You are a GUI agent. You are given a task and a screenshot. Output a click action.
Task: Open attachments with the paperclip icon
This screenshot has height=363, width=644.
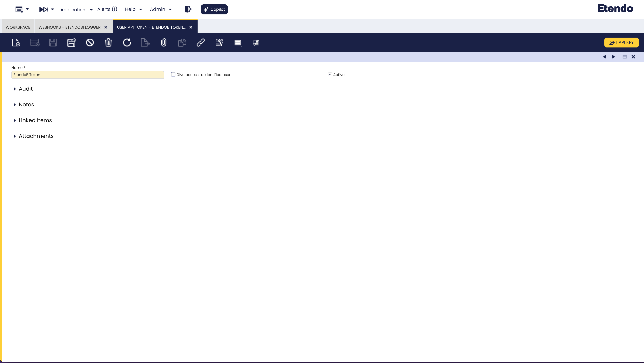(164, 42)
